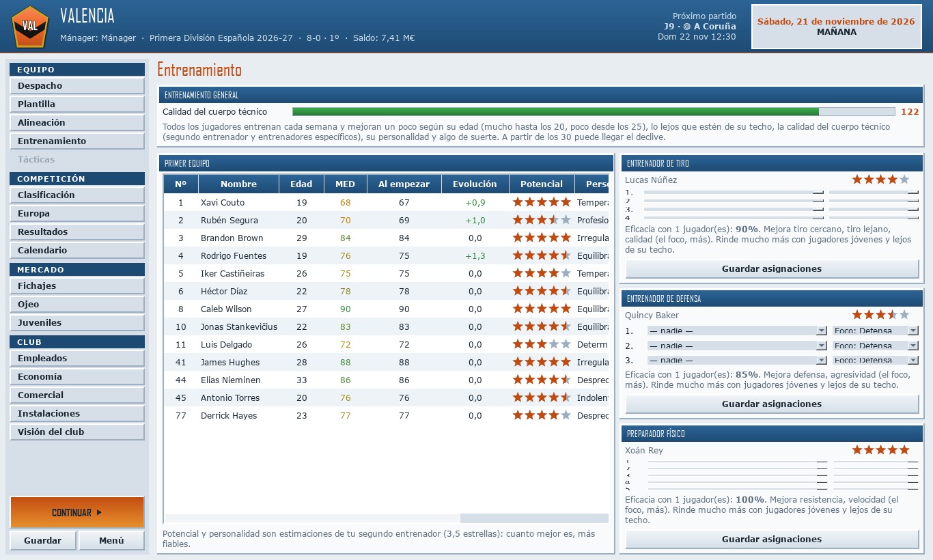Go to Plantilla section
Screen dimensions: 933x560
pyautogui.click(x=77, y=104)
